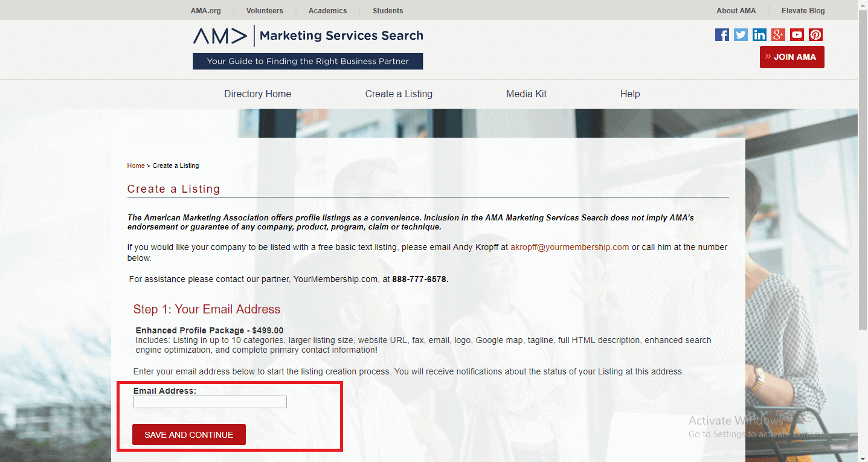The image size is (868, 462).
Task: Click the Home breadcrumb link
Action: click(x=136, y=165)
